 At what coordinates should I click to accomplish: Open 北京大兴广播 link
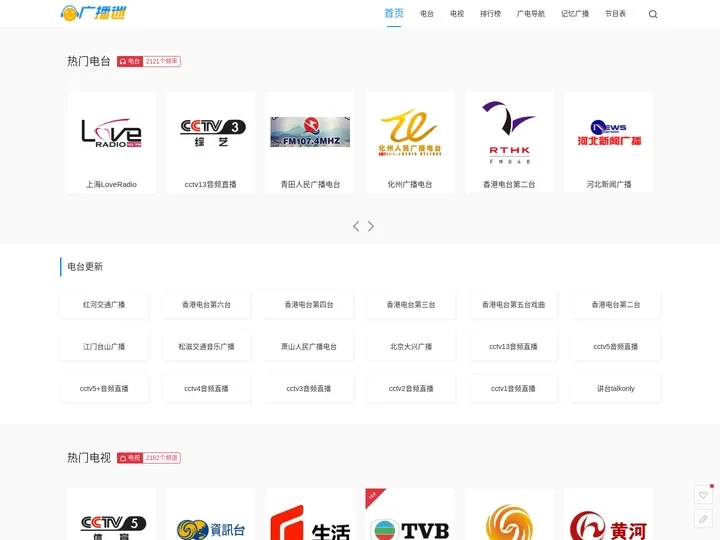(411, 347)
